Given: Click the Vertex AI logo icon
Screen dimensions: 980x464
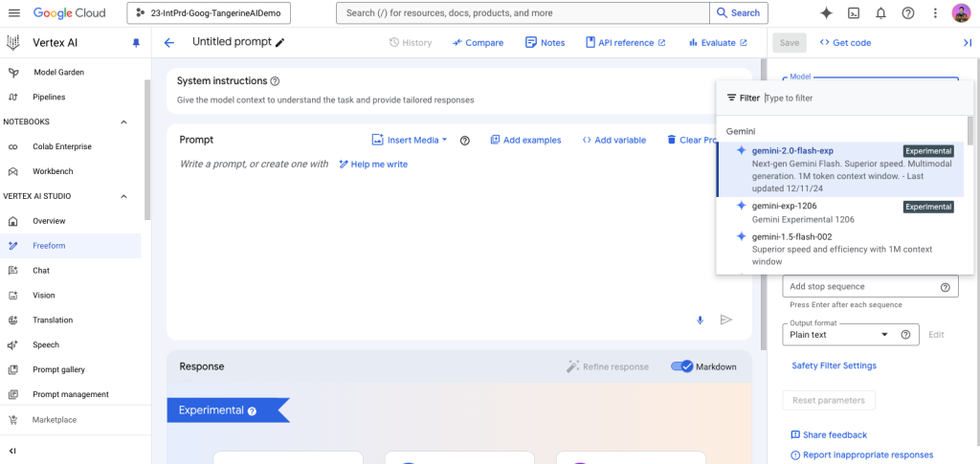Looking at the screenshot, I should [x=13, y=42].
